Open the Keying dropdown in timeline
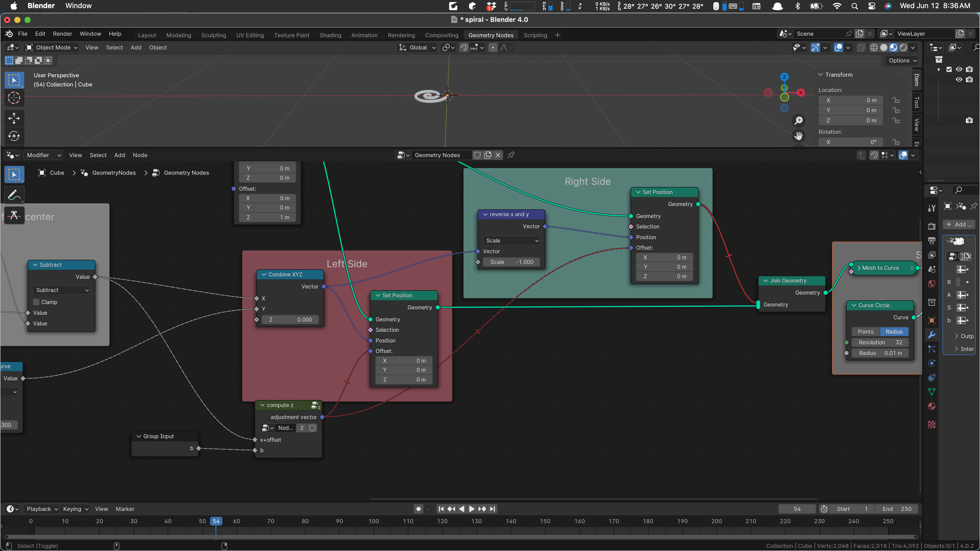Viewport: 980px width, 551px height. click(x=75, y=509)
